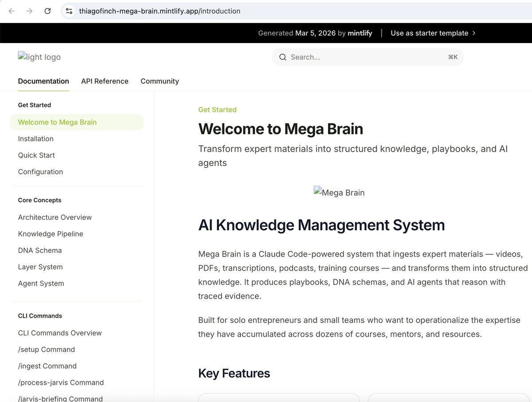Click the Key Features heading
The width and height of the screenshot is (532, 402).
(x=234, y=374)
